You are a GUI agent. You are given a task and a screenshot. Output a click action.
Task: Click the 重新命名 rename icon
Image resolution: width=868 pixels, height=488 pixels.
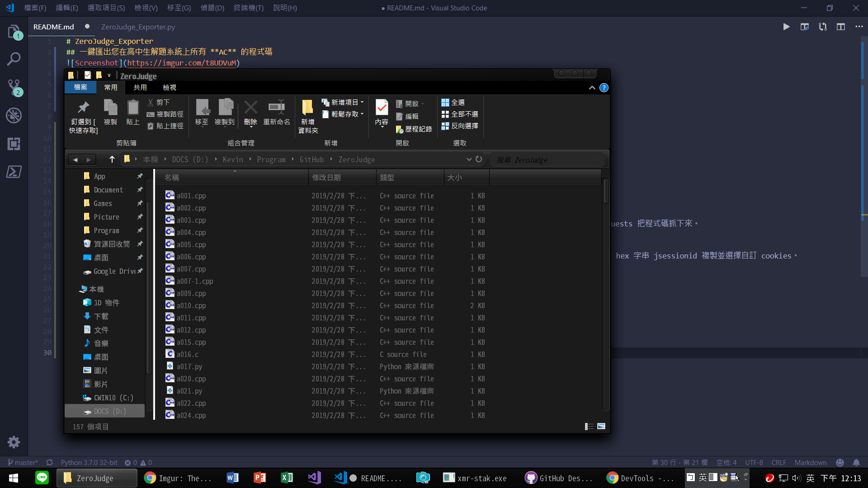[x=277, y=108]
